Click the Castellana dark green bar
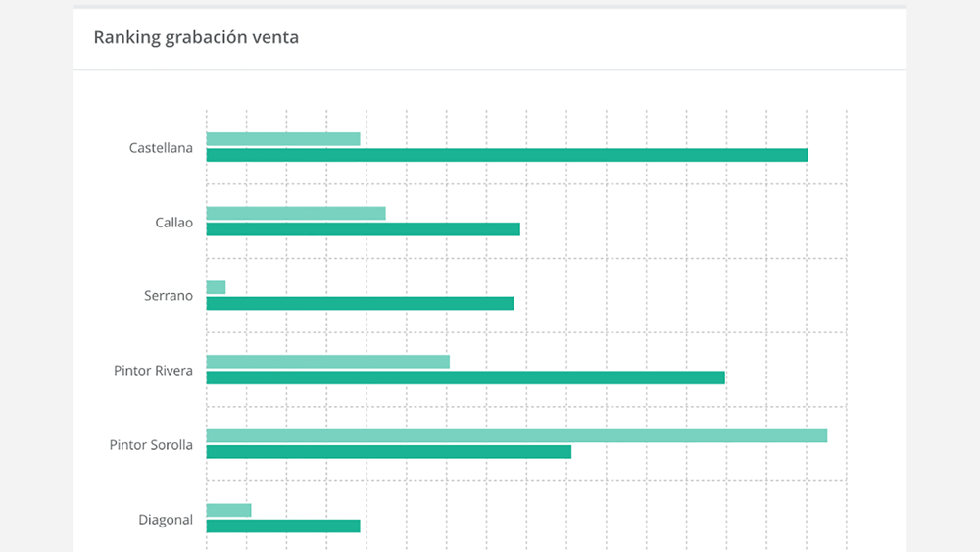Screen dimensions: 980x552 click(507, 155)
